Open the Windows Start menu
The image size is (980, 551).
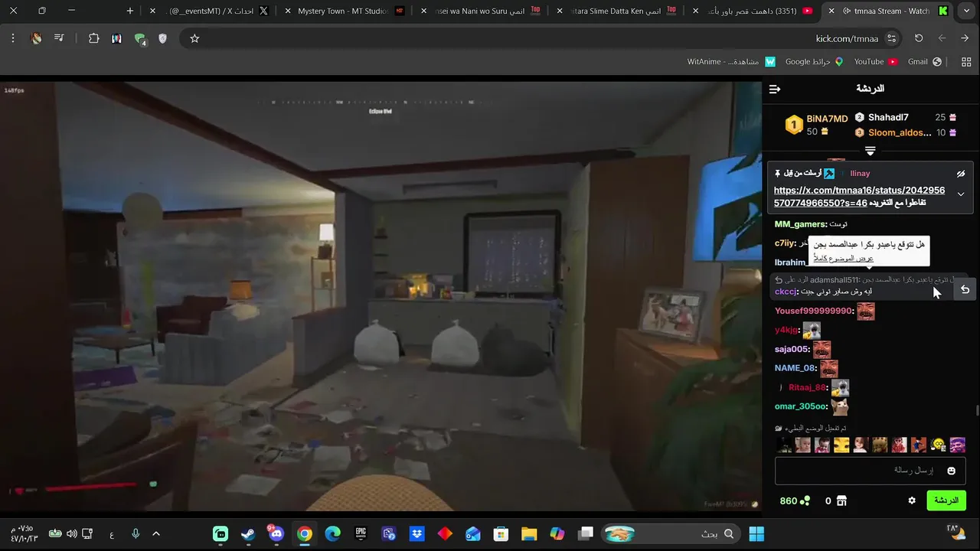[756, 533]
